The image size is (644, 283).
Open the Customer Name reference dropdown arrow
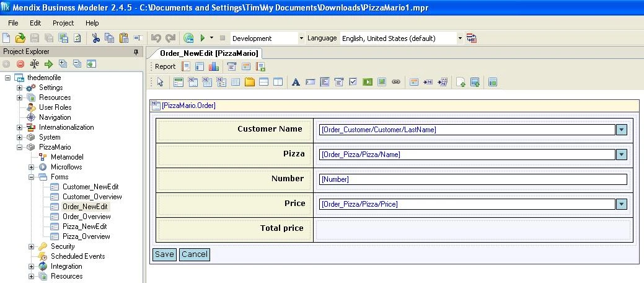pos(621,130)
